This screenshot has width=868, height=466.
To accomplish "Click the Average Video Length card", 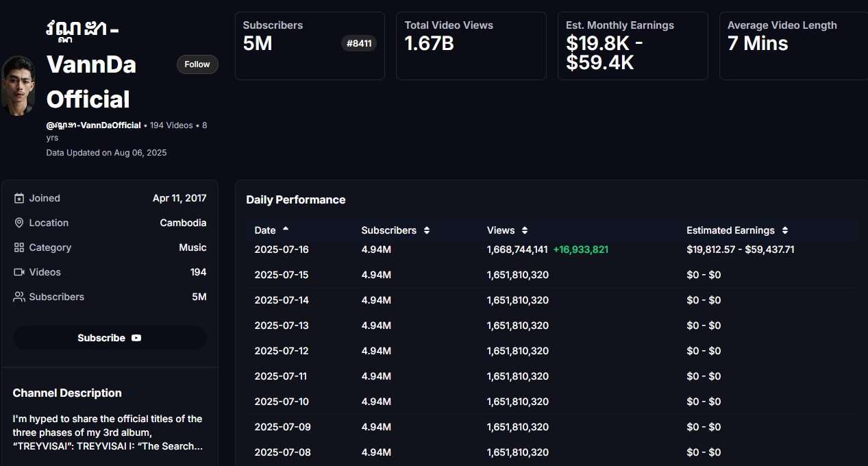I will [x=793, y=46].
